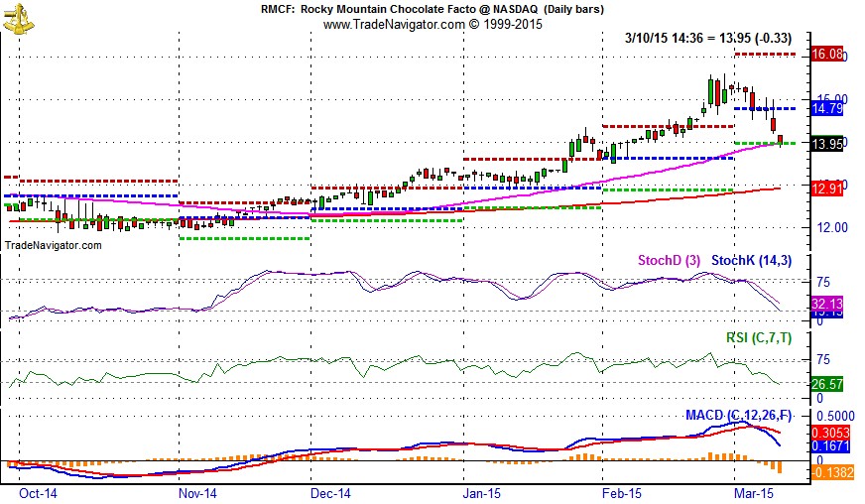Select the blue 14.79 price label
Screen dimensions: 865x504
click(827, 108)
